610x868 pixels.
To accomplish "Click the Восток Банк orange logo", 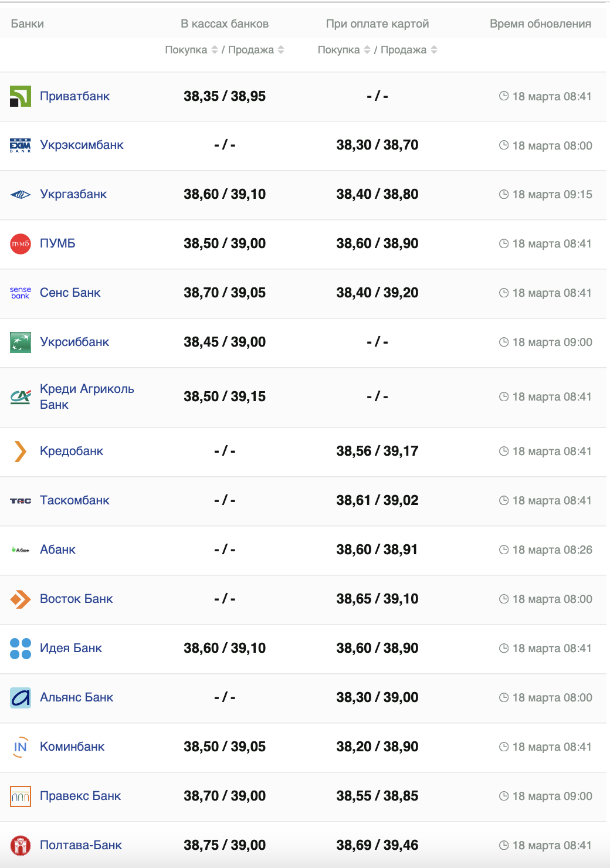I will [x=21, y=599].
